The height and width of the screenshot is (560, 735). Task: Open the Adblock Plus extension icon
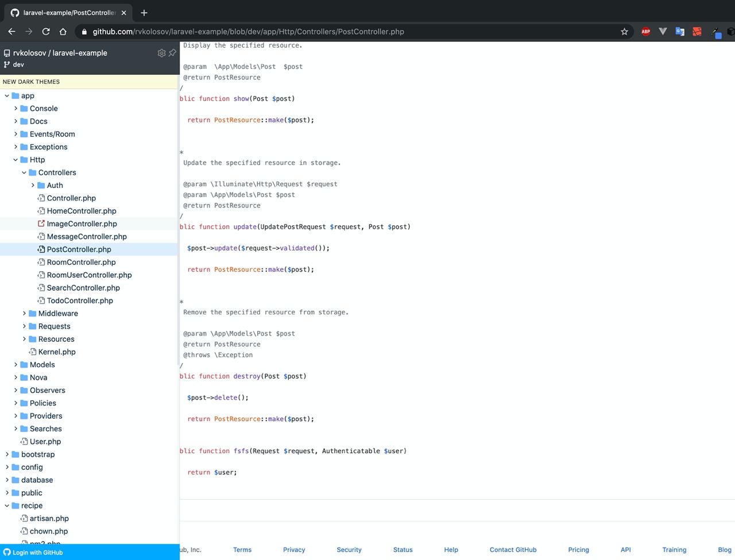click(x=645, y=32)
